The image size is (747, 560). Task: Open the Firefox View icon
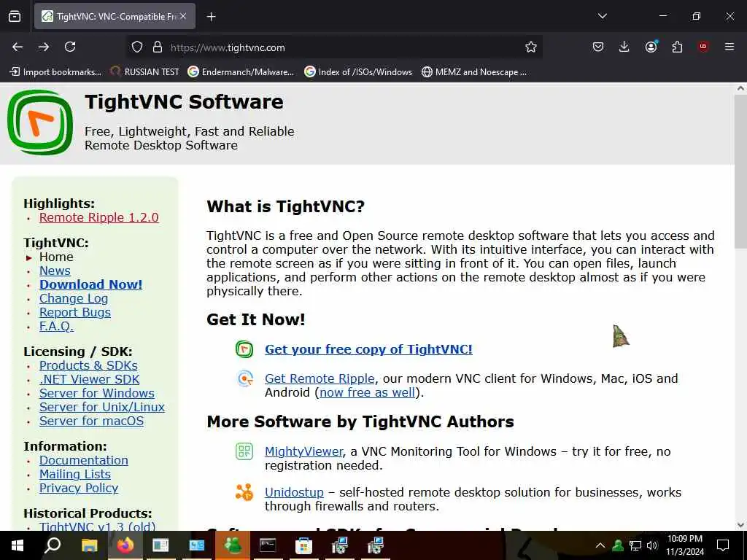point(15,16)
